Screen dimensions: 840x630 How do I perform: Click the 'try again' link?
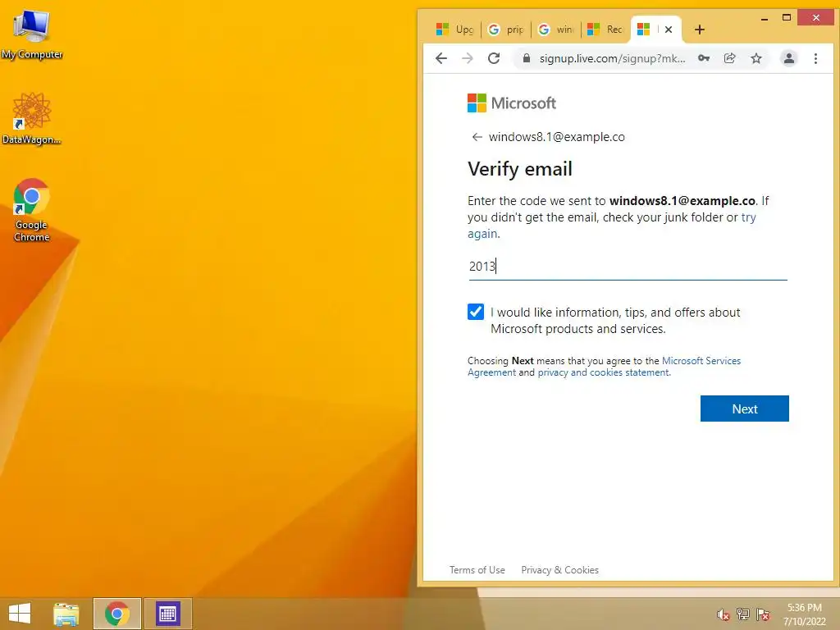point(748,217)
